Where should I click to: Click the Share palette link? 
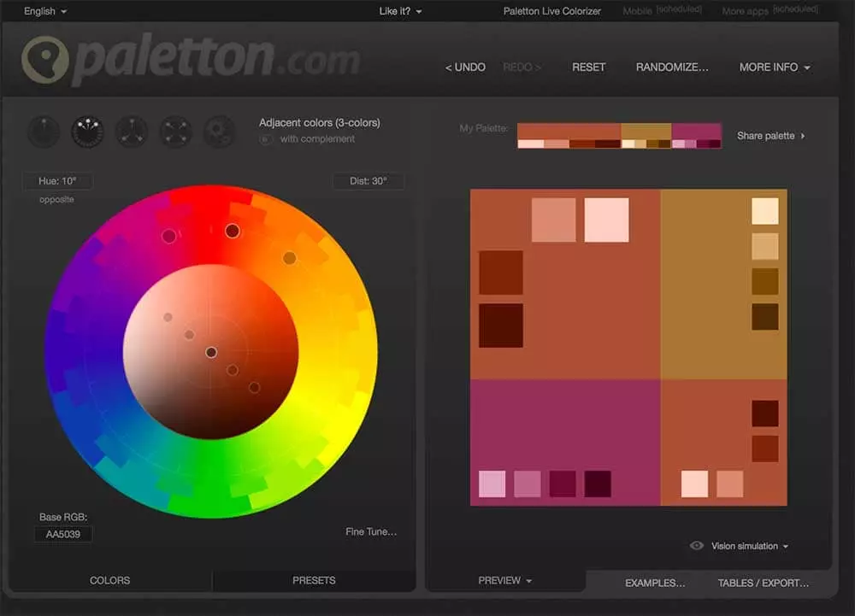(770, 136)
